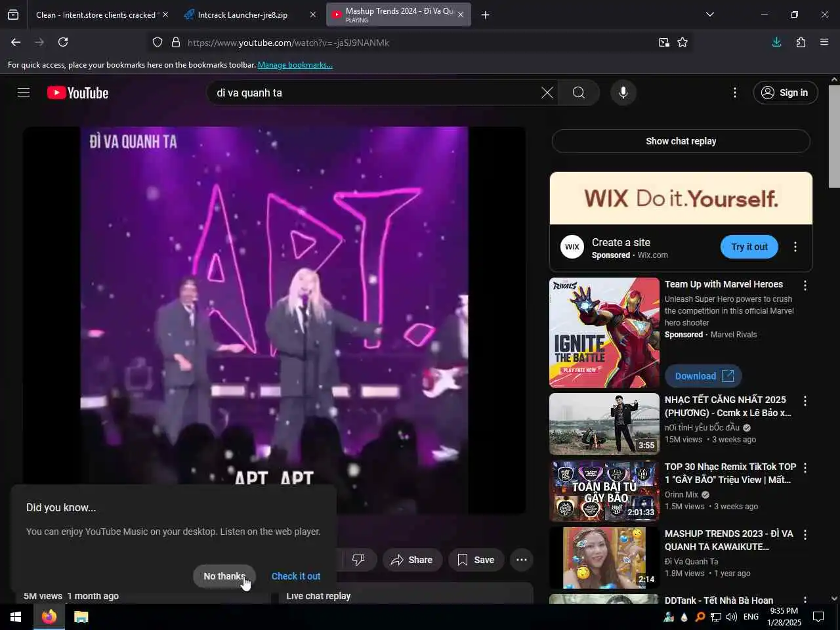Open tracking protection shield icon
This screenshot has height=630, width=840.
click(157, 42)
